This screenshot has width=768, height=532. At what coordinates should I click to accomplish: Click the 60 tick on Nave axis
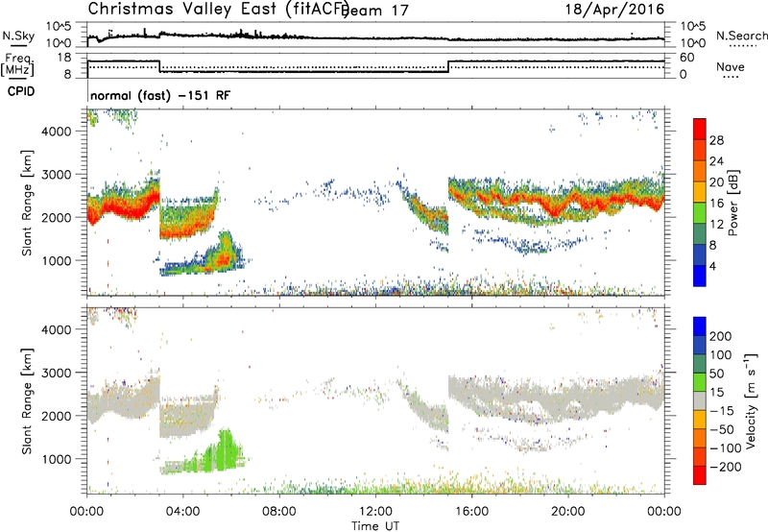686,58
